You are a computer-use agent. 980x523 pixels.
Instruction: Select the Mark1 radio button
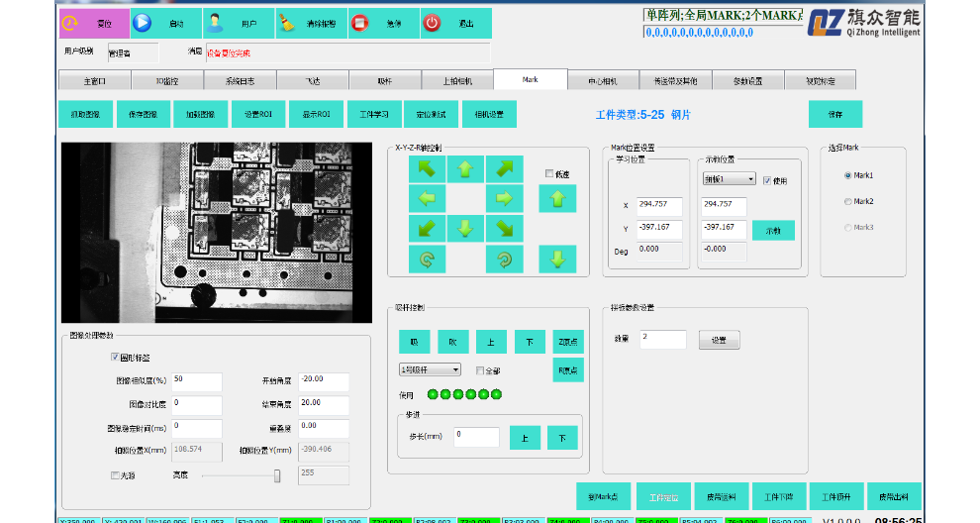click(848, 175)
